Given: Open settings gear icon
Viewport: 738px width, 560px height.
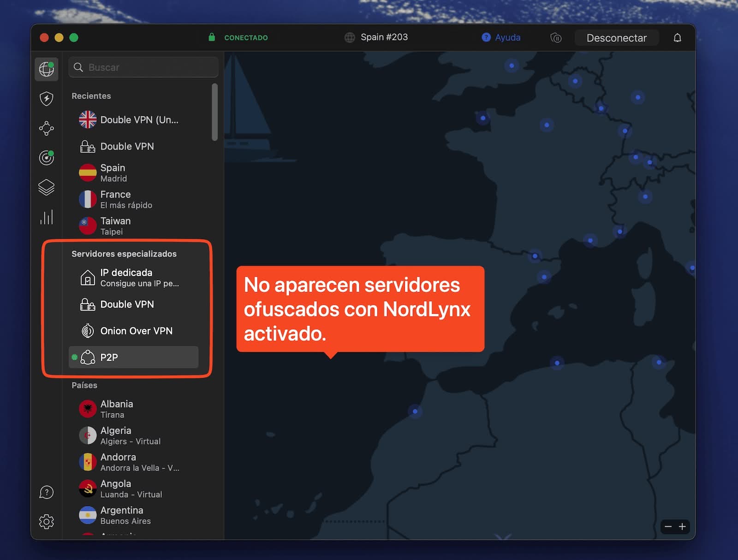Looking at the screenshot, I should point(47,522).
